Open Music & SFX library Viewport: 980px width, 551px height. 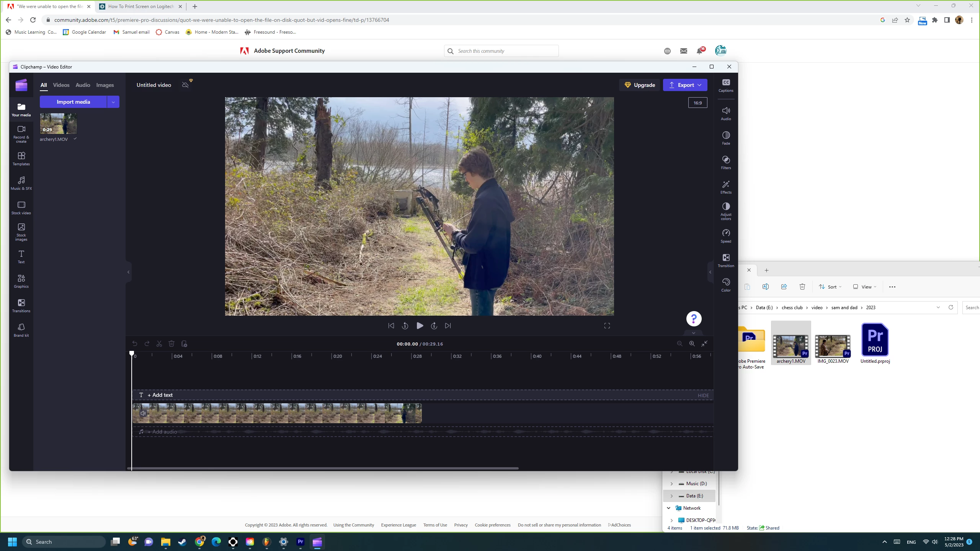coord(21,183)
